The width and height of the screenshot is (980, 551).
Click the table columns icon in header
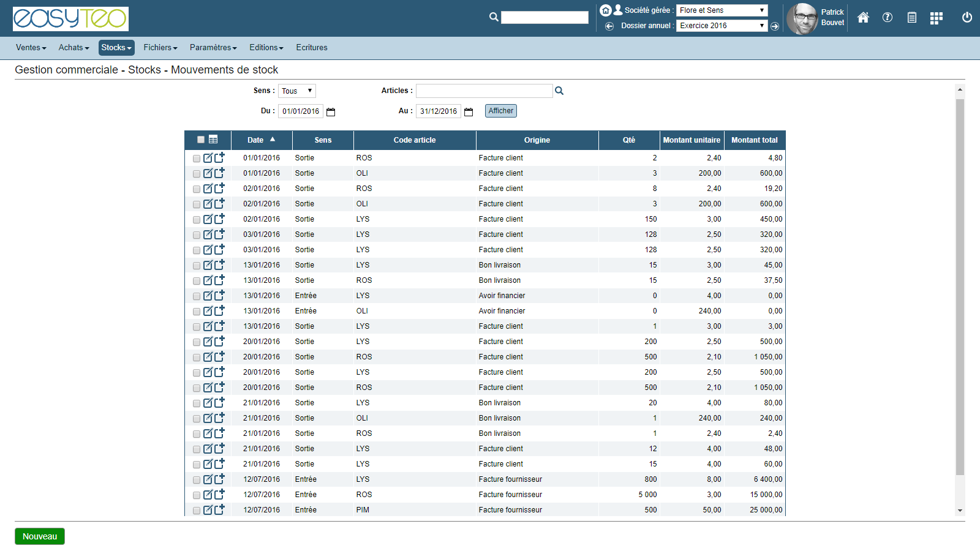213,140
